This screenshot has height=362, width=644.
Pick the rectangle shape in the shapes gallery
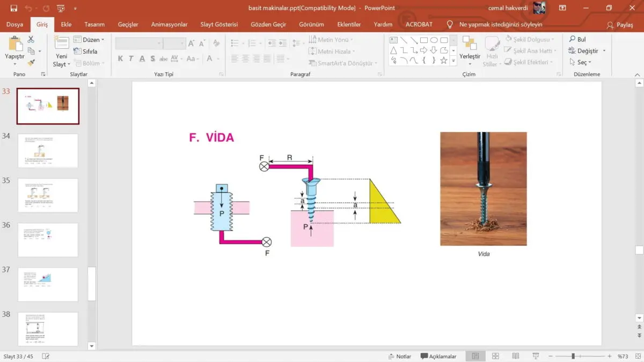pos(423,40)
